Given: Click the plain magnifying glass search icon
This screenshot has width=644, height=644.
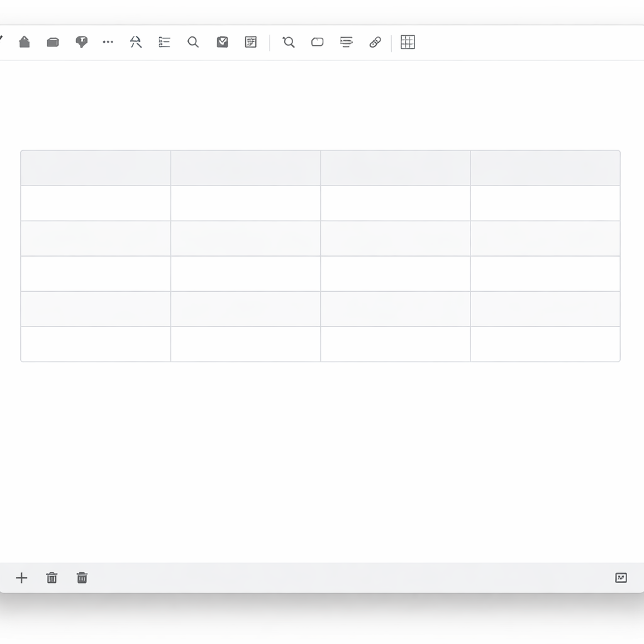Looking at the screenshot, I should point(193,42).
